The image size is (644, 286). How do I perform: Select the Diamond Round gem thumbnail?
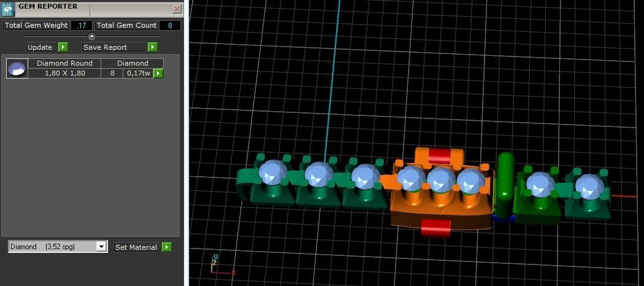coord(17,68)
